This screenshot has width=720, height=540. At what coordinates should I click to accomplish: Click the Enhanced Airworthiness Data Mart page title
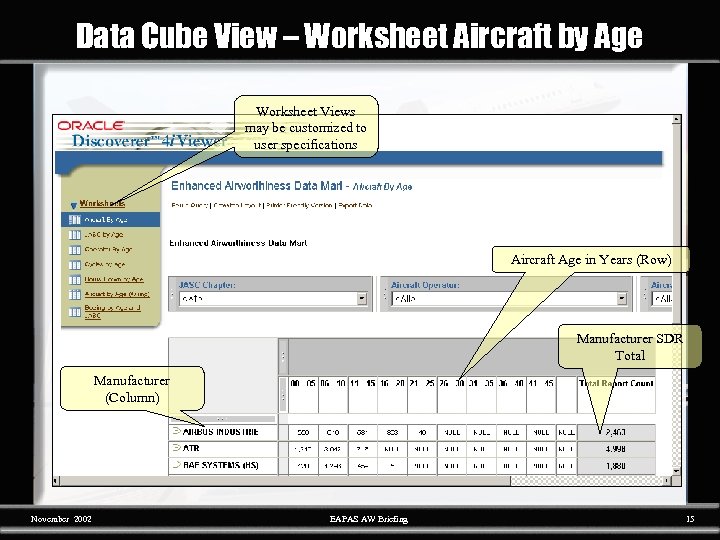point(257,186)
